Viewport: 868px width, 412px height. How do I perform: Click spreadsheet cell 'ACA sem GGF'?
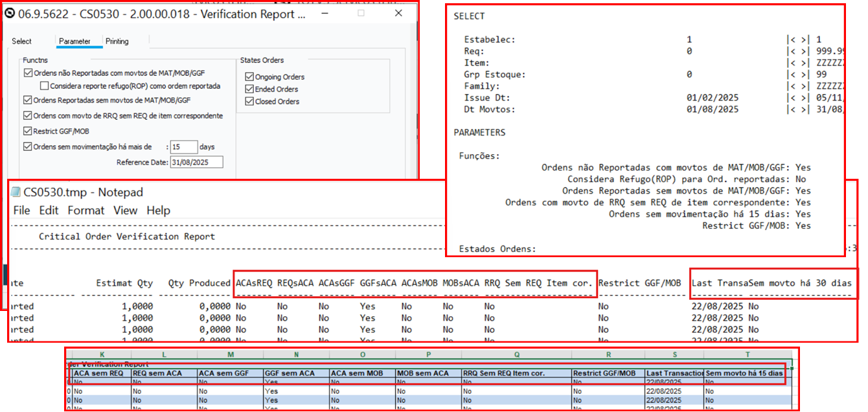231,374
